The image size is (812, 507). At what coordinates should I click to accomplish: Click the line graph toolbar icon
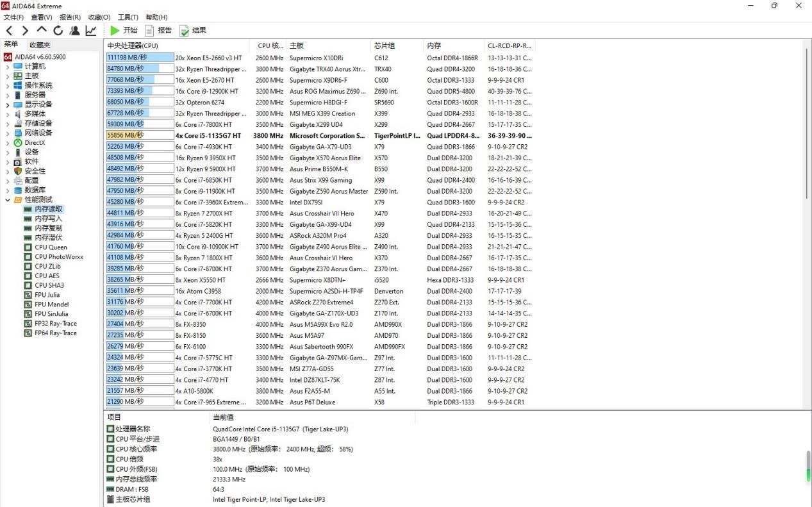pyautogui.click(x=91, y=30)
